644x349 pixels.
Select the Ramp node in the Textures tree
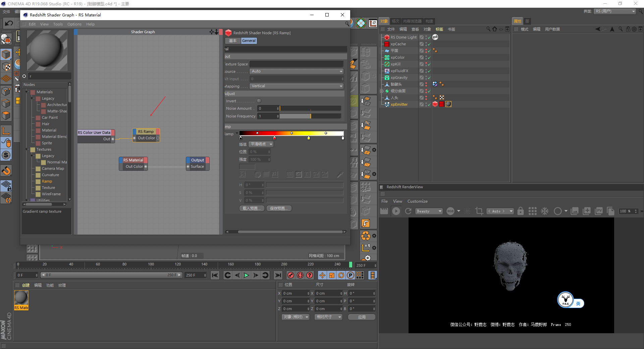(x=47, y=181)
